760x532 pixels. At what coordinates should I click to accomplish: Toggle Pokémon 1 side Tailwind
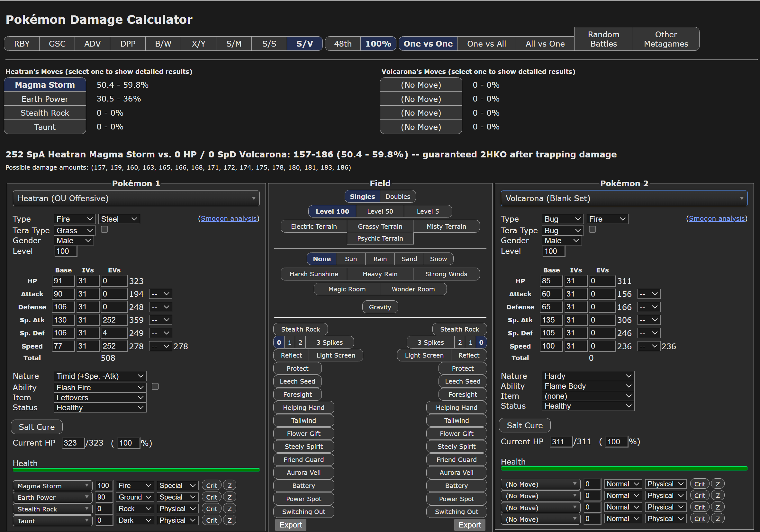[x=303, y=421]
